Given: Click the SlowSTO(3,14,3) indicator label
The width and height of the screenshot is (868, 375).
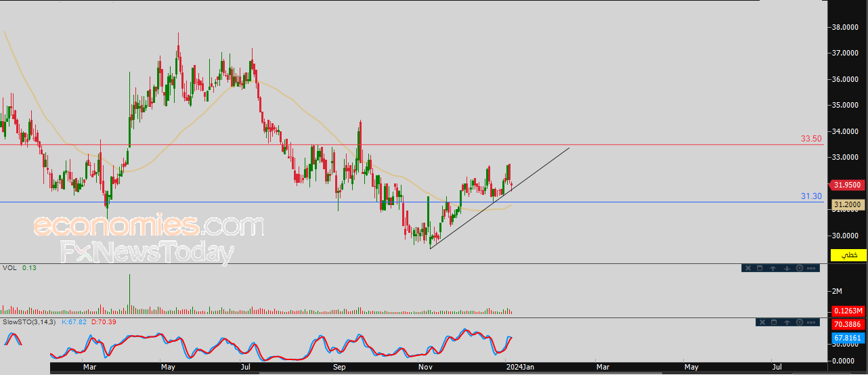Looking at the screenshot, I should (30, 322).
